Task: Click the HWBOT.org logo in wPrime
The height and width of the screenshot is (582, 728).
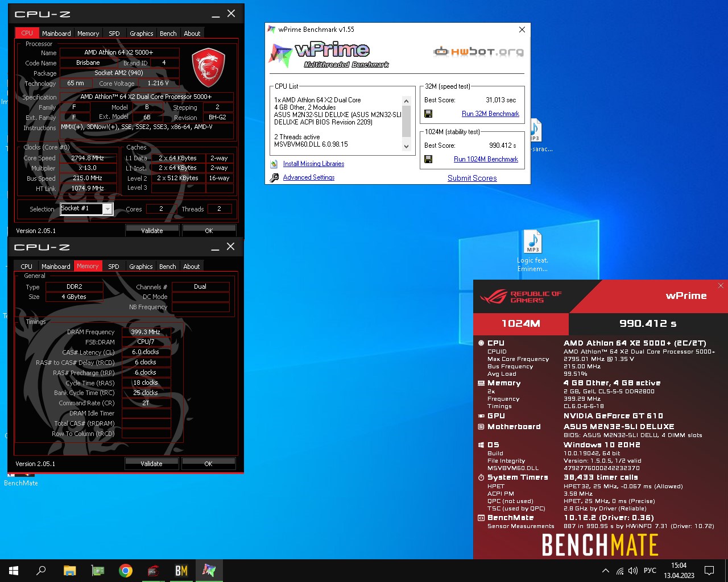Action: 479,52
